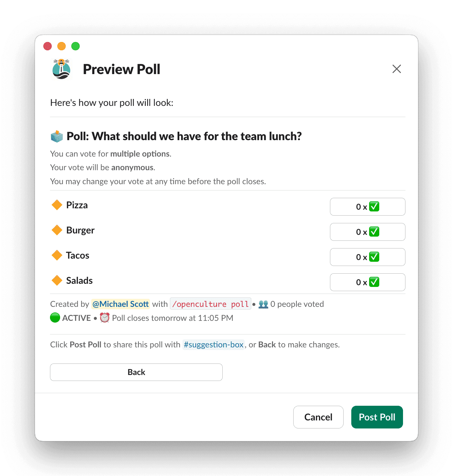Viewport: 453px width, 476px height.
Task: Select the orange diamond icon next to Salads
Action: 57,280
